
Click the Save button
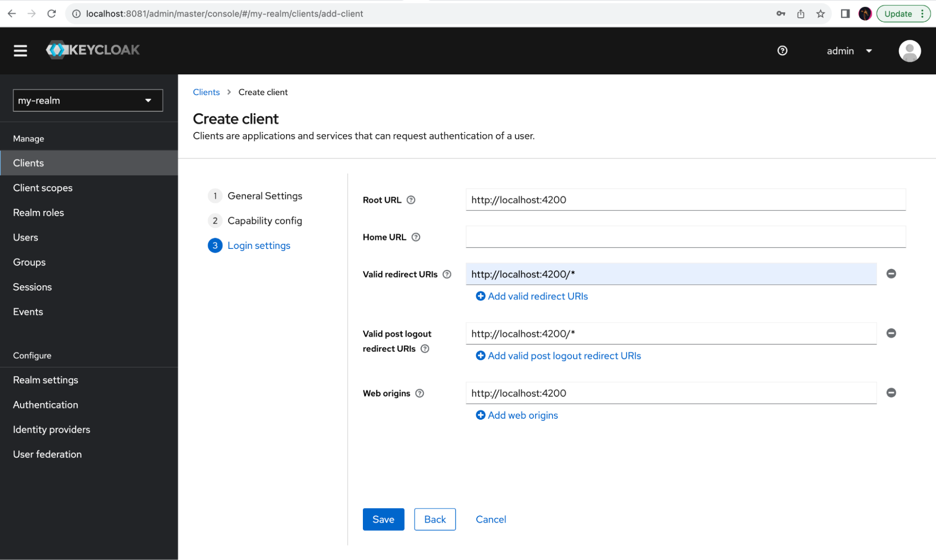coord(383,519)
